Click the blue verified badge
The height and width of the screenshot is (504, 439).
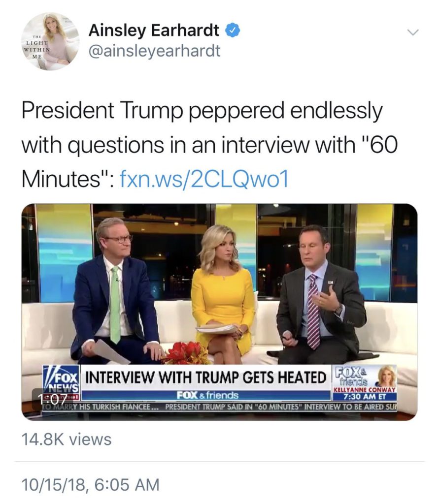pyautogui.click(x=232, y=31)
